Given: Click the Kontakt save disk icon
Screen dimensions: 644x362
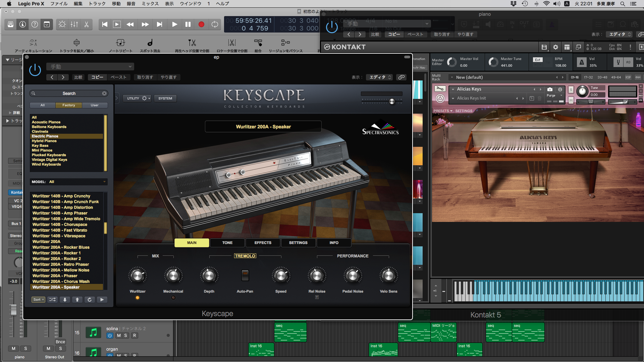Looking at the screenshot, I should [544, 47].
